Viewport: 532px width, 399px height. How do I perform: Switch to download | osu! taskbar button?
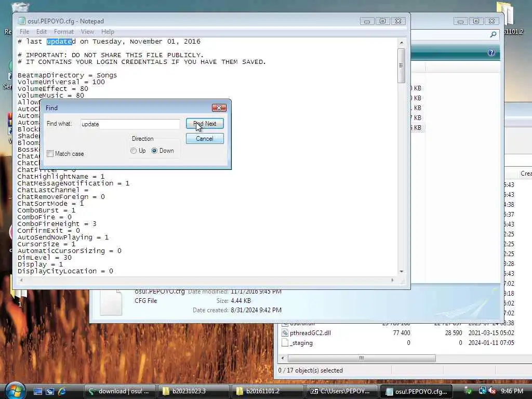tap(119, 391)
